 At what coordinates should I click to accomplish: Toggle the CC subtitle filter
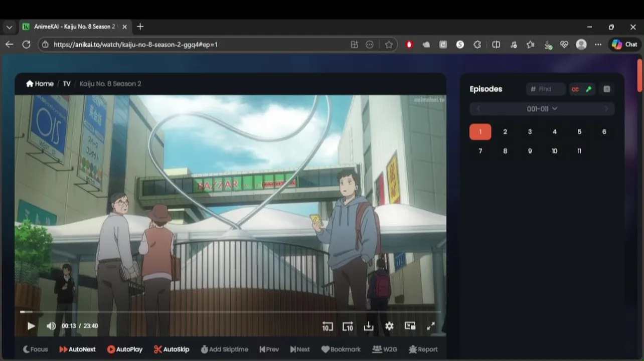(x=575, y=89)
